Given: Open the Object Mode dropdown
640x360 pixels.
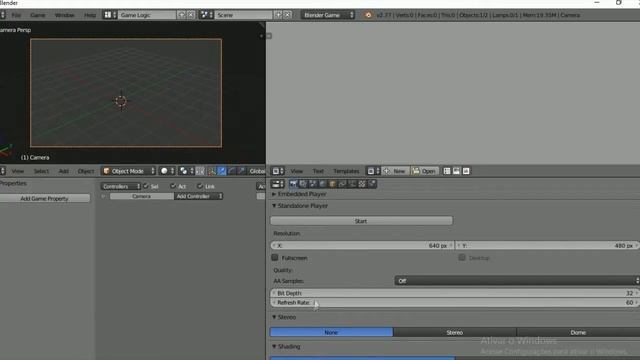Looking at the screenshot, I should (129, 171).
